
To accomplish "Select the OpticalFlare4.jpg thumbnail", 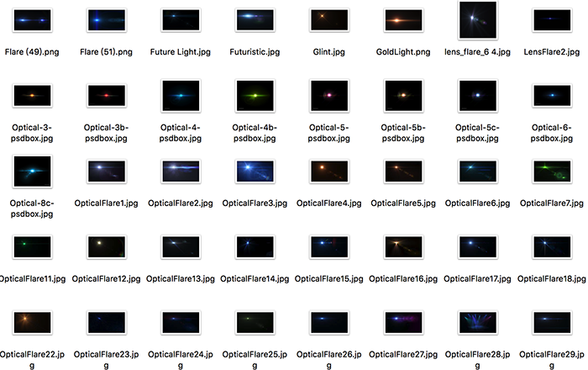I will pos(329,171).
